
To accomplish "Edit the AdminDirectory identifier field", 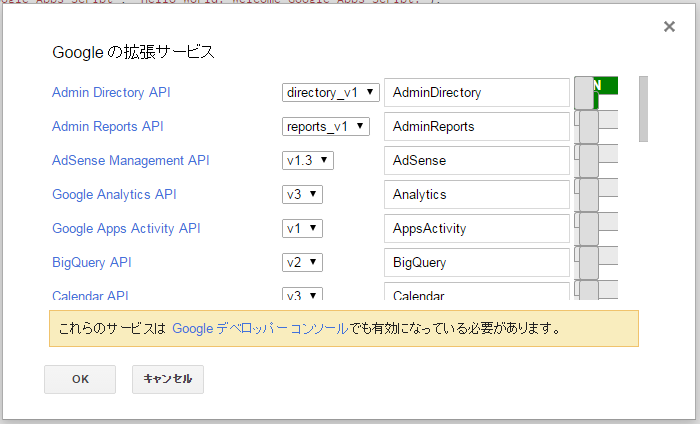I will [x=477, y=92].
